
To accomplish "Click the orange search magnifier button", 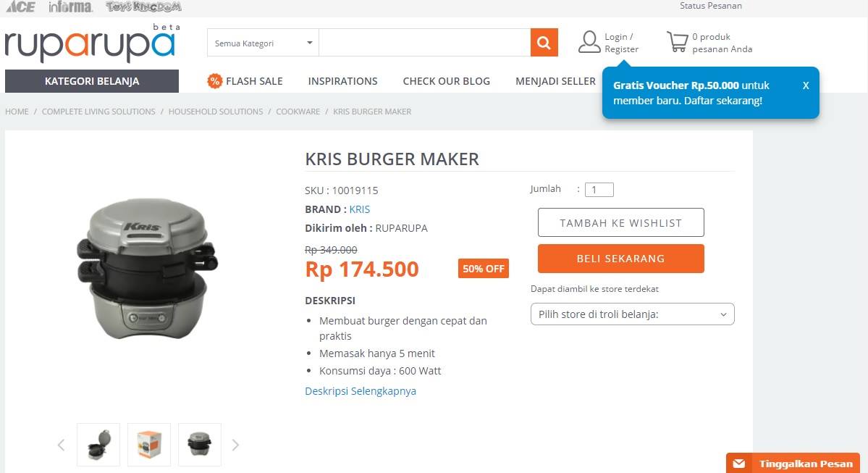I will click(544, 43).
